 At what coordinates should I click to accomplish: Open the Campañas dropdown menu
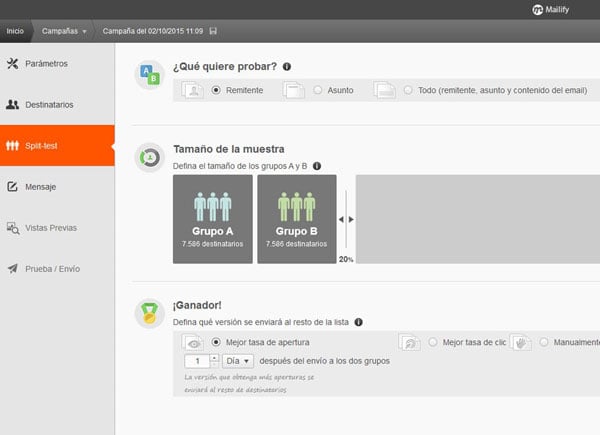[x=64, y=31]
